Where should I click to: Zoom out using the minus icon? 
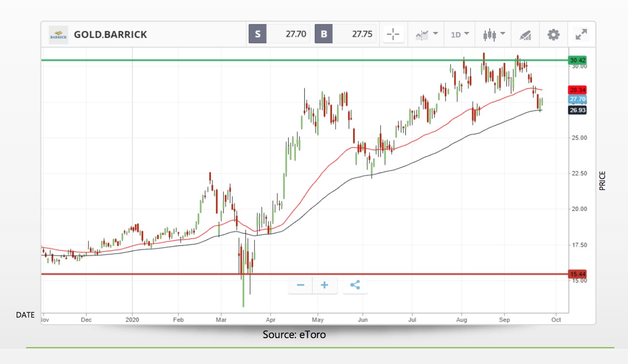[300, 285]
